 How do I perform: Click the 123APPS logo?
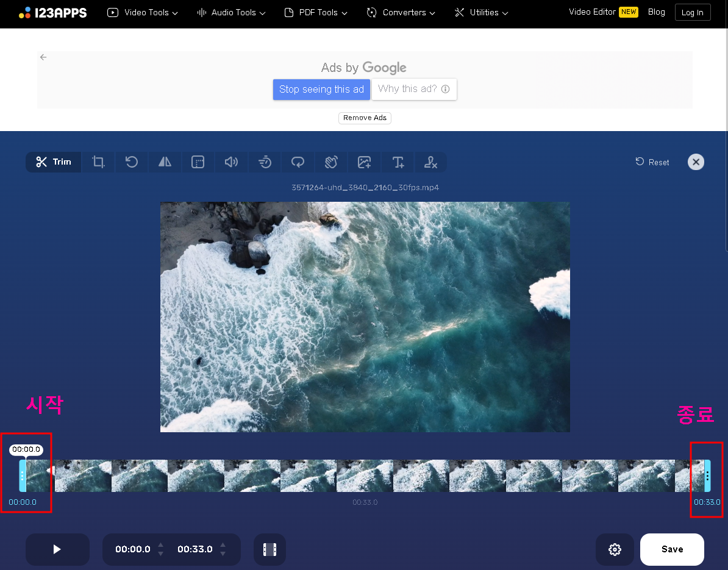(x=52, y=13)
